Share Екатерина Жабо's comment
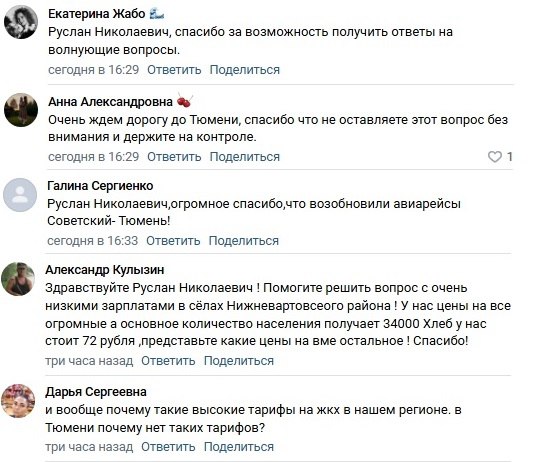The image size is (536, 462). pyautogui.click(x=244, y=70)
